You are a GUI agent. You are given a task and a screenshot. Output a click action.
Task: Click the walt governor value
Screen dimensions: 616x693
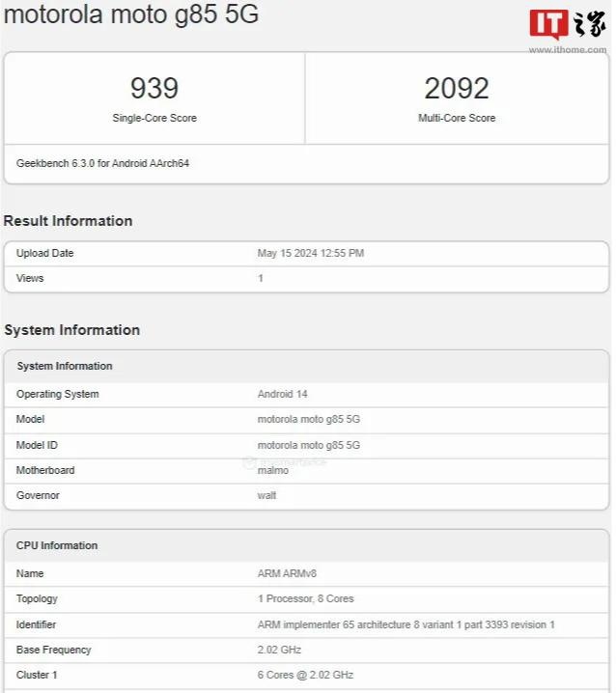point(267,495)
